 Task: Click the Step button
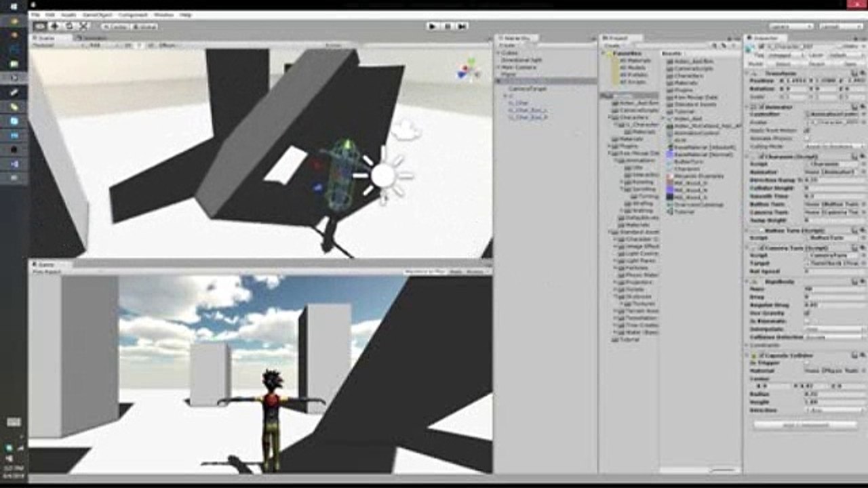tap(462, 26)
